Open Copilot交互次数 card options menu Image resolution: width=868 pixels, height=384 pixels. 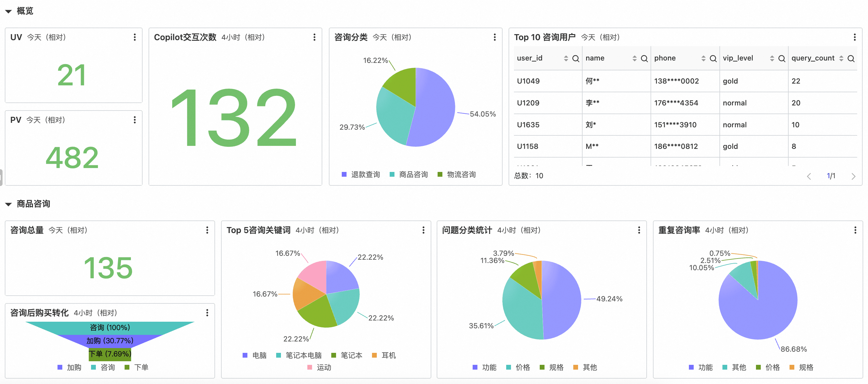coord(314,37)
